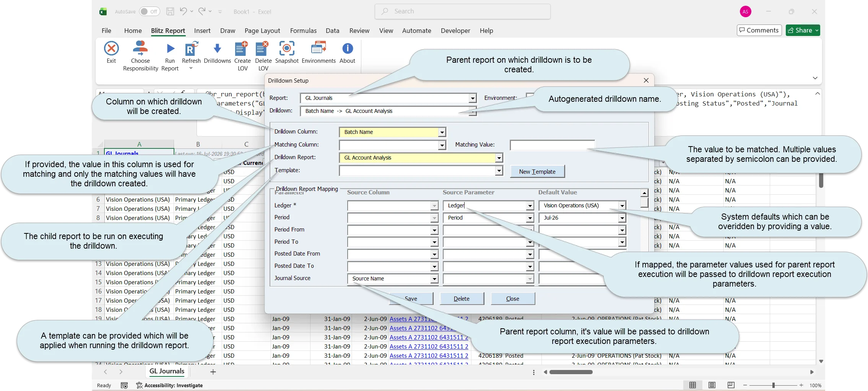The width and height of the screenshot is (868, 391).
Task: Click the Exit icon in the Blitz Report ribbon
Action: [111, 49]
